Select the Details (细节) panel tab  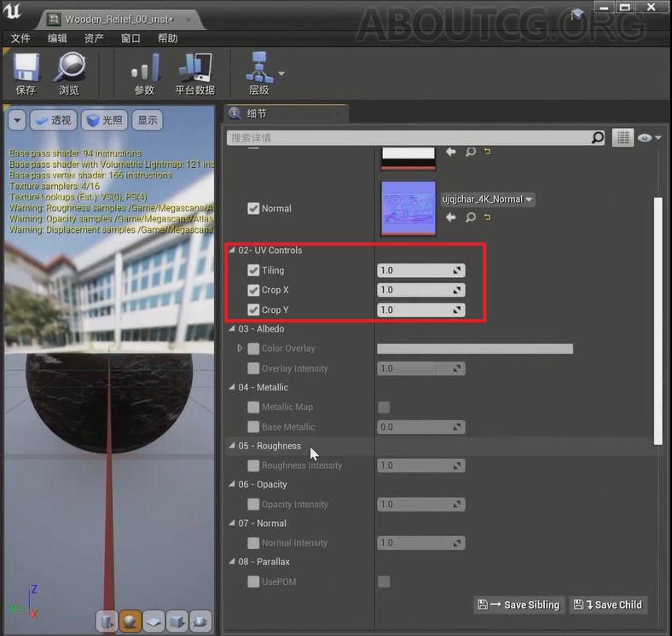click(x=285, y=113)
